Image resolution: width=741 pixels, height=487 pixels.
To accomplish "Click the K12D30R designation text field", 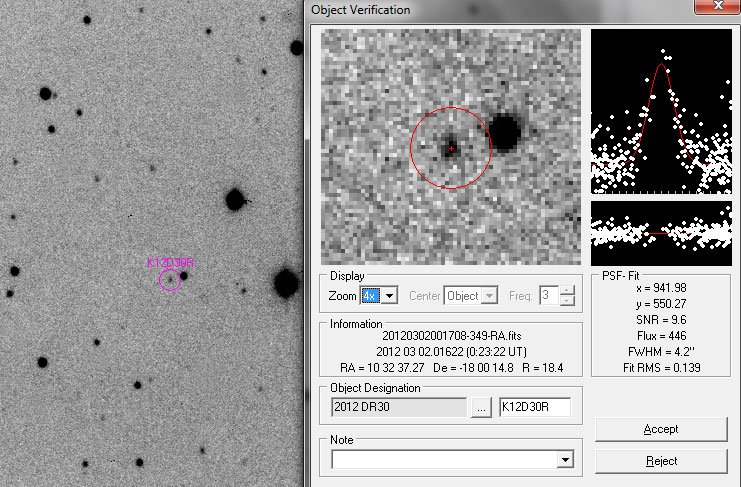I will pos(534,407).
